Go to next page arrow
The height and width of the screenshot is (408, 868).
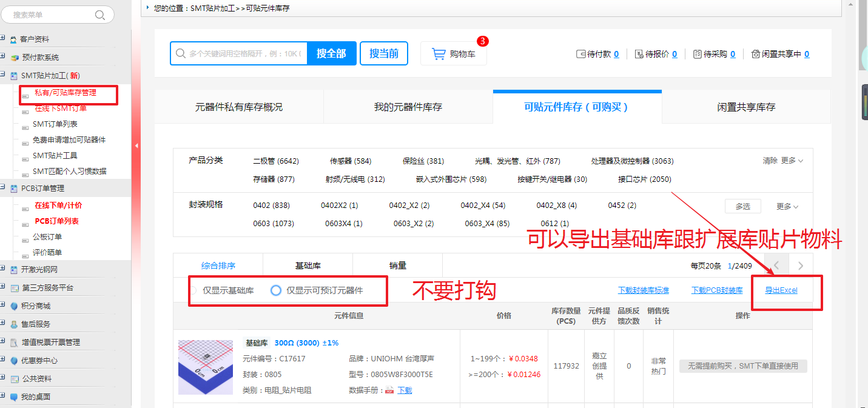point(801,266)
